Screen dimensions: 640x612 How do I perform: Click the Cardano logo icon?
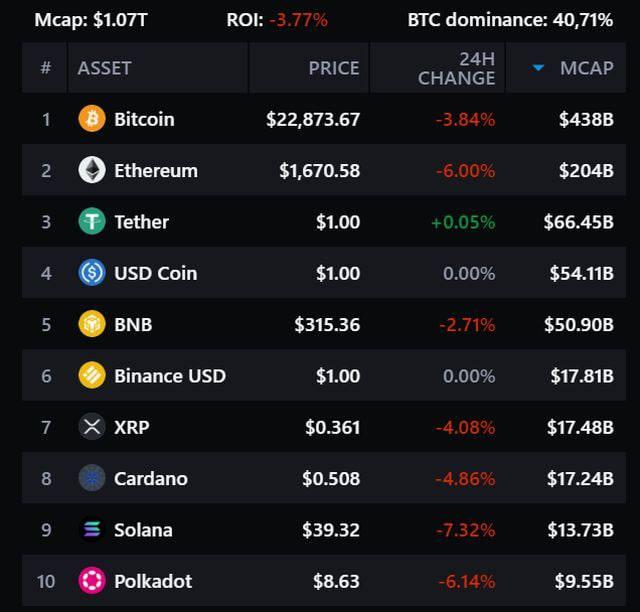pyautogui.click(x=92, y=478)
